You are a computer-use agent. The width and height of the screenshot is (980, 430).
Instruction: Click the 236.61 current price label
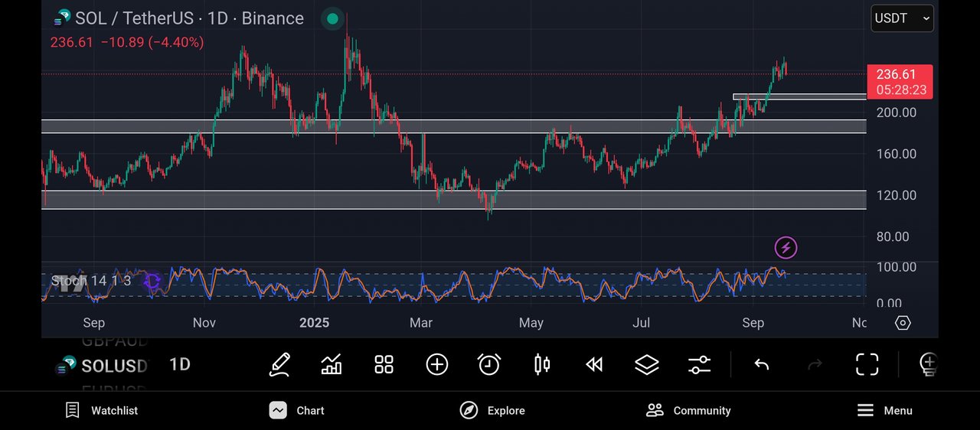click(x=900, y=82)
